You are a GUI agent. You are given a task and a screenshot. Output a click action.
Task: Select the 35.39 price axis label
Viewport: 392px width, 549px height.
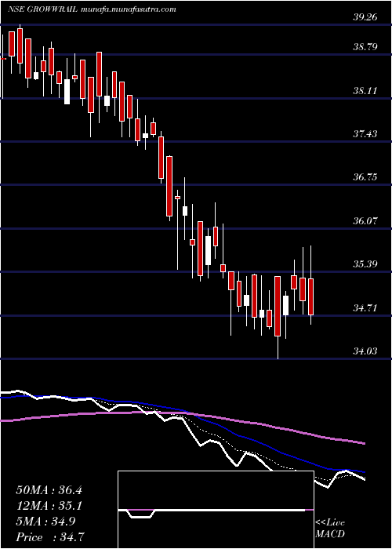[x=365, y=264]
